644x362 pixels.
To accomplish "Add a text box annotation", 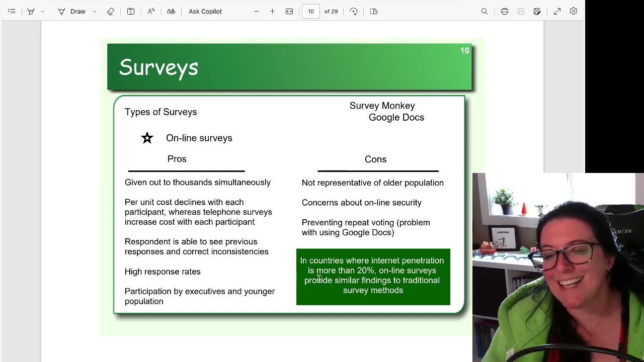I will [131, 11].
